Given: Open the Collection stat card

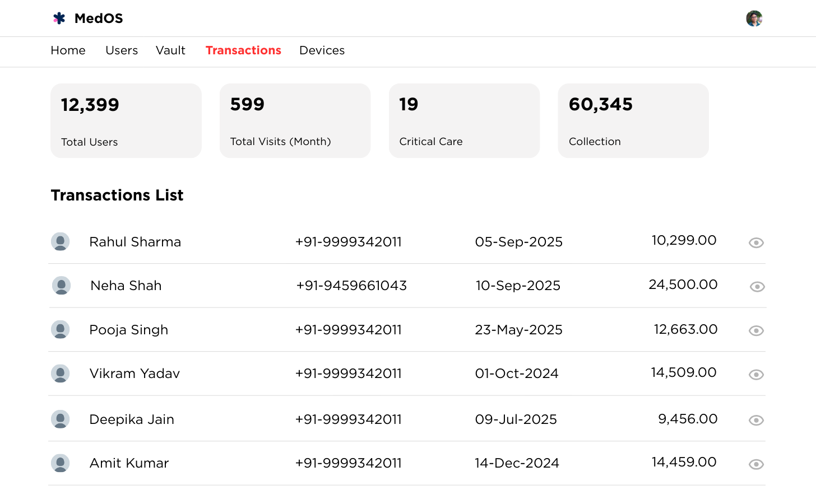Looking at the screenshot, I should tap(633, 121).
